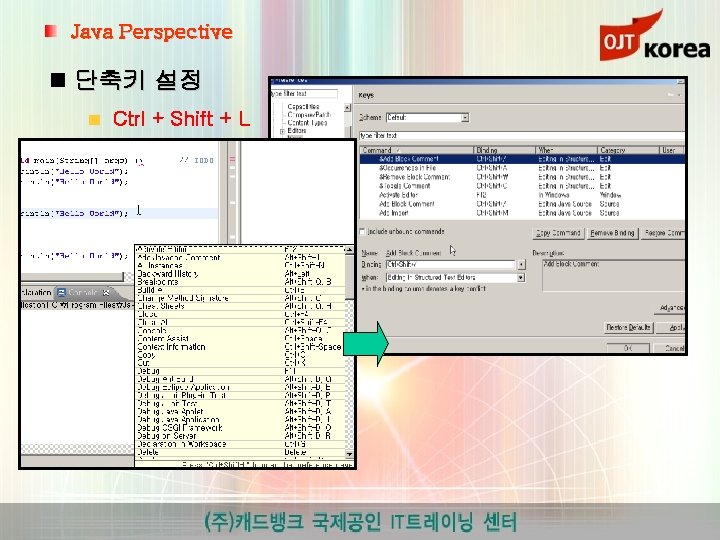Open the Scheme dropdown in Keys dialog
Screen dimensions: 720x540
(465, 118)
